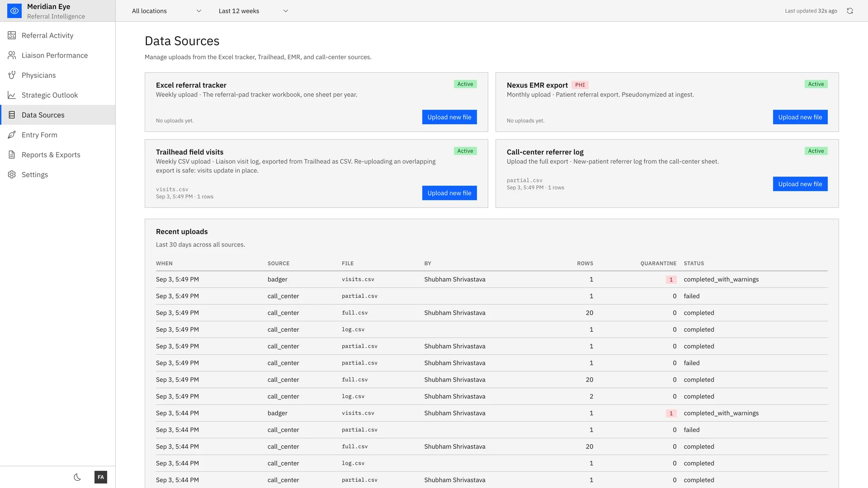Screen dimensions: 868x488
Task: Click the Trailhead field visits card title
Action: [189, 152]
